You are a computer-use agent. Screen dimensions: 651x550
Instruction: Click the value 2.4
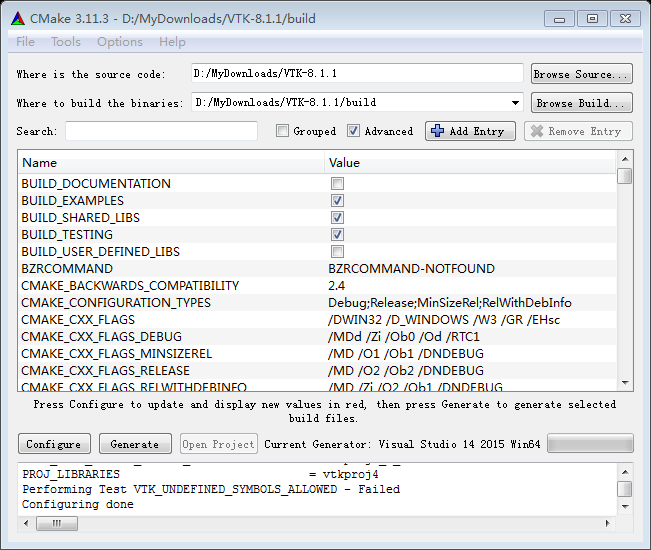[336, 286]
